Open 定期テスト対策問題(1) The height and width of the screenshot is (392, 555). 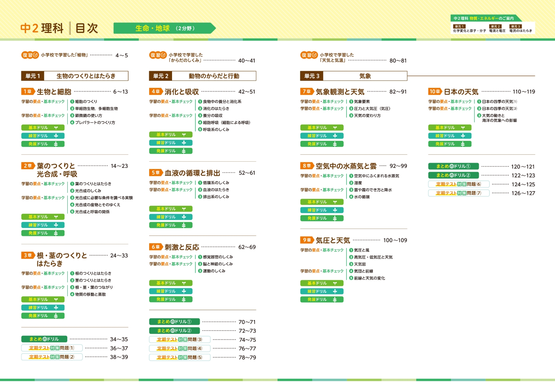coord(52,348)
